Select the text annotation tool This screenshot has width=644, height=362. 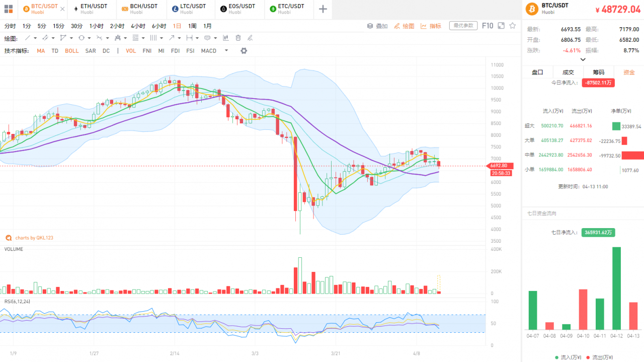coord(207,38)
